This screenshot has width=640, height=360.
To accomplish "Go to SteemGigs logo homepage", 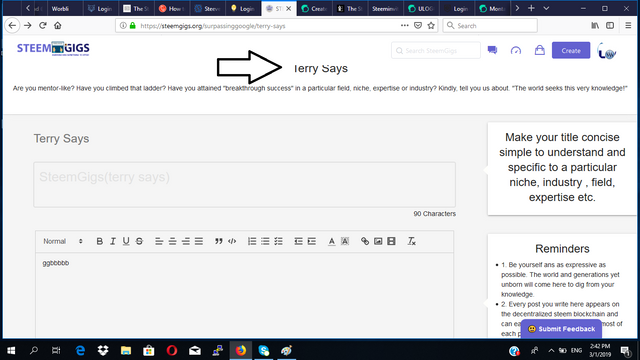I will (x=53, y=49).
